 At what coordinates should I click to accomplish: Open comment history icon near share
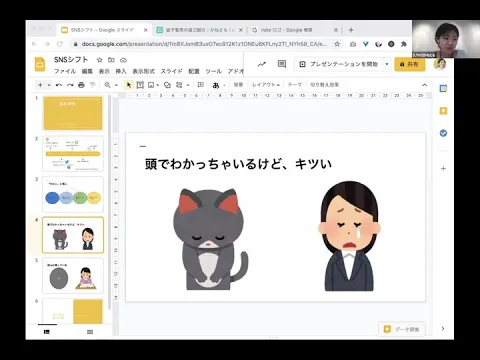coord(282,64)
